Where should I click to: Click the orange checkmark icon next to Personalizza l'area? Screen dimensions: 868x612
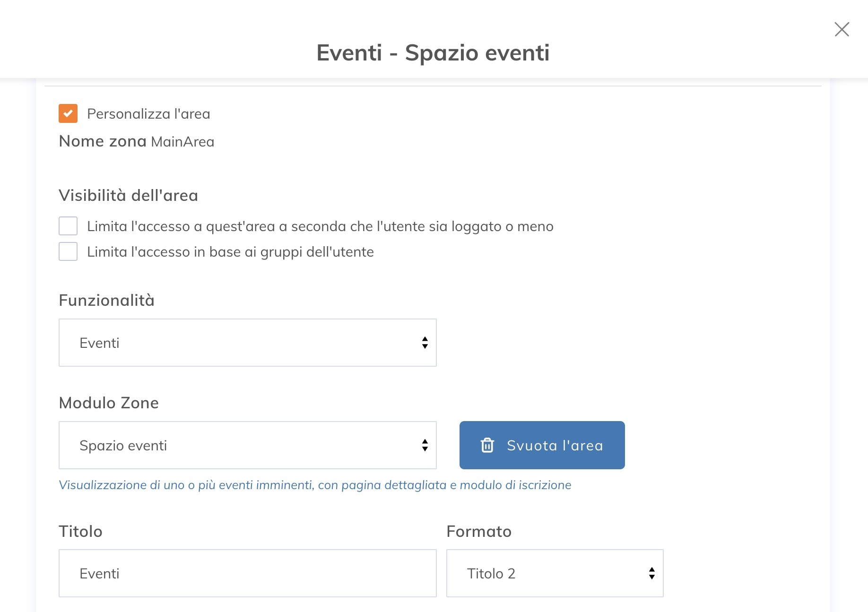[x=68, y=113]
